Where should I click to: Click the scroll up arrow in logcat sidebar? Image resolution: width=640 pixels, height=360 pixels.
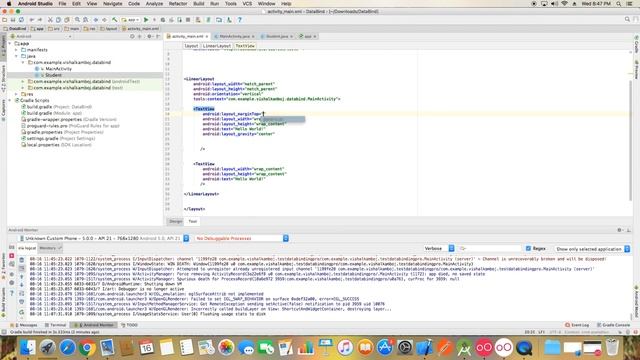pyautogui.click(x=22, y=277)
